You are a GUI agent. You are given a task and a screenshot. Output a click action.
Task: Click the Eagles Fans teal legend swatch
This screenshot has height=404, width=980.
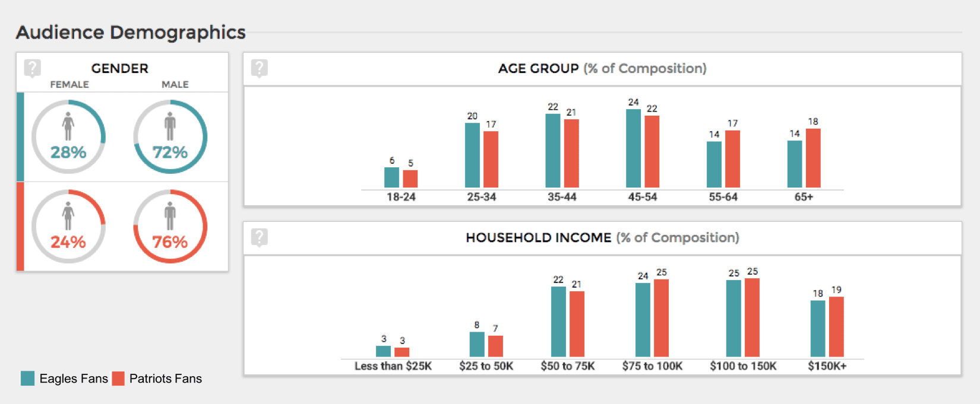(x=27, y=378)
